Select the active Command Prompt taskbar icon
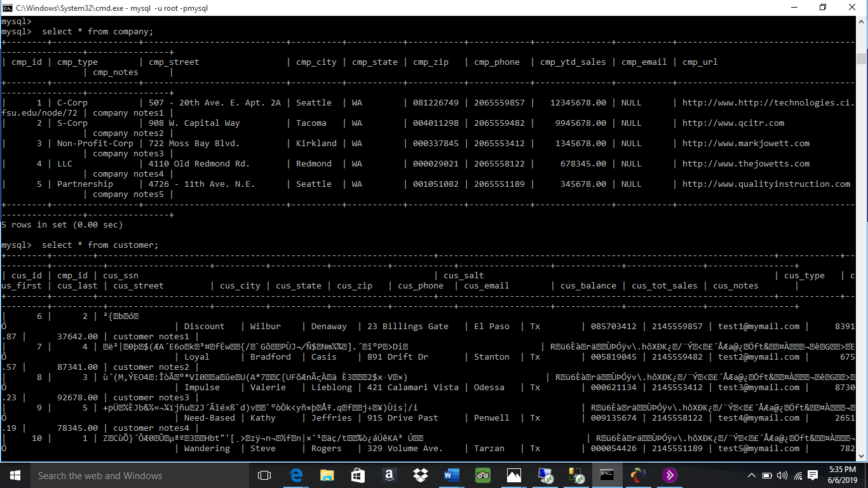 [607, 475]
